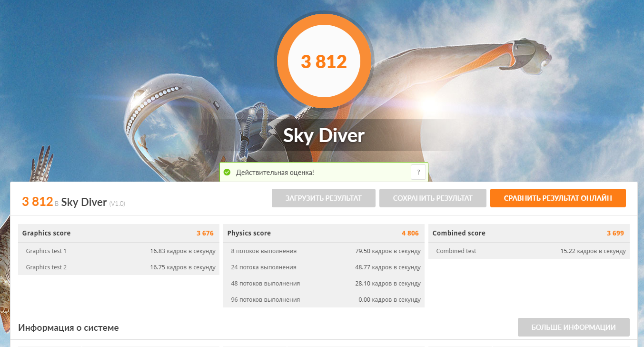Click the Информация о системе section heading
Image resolution: width=644 pixels, height=347 pixels.
point(69,327)
